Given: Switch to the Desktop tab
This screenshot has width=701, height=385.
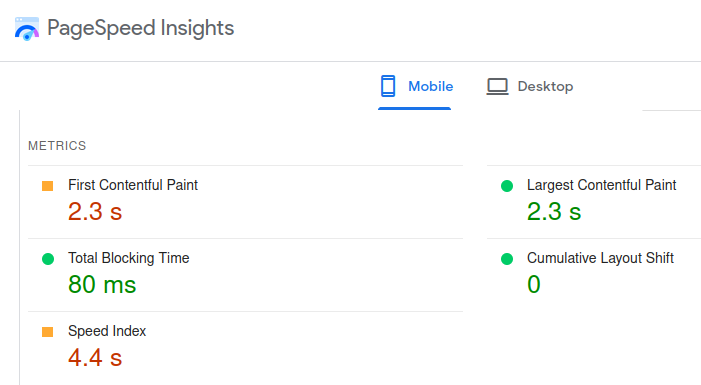Looking at the screenshot, I should click(530, 86).
